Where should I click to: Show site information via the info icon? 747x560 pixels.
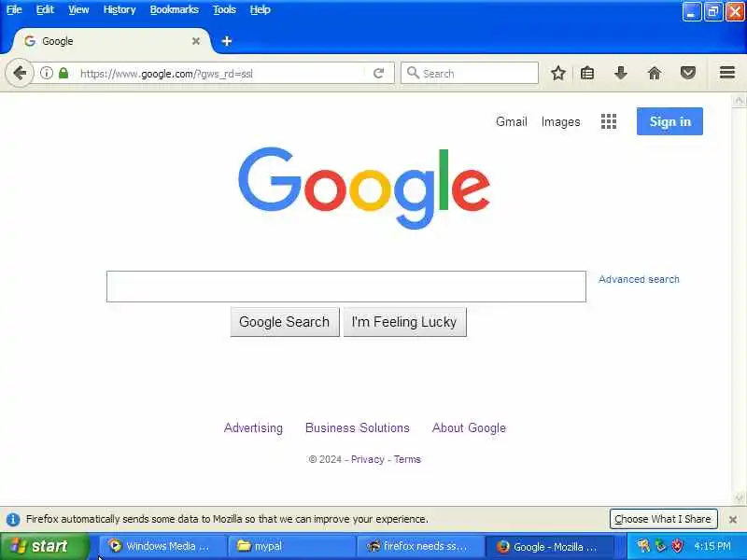point(46,73)
